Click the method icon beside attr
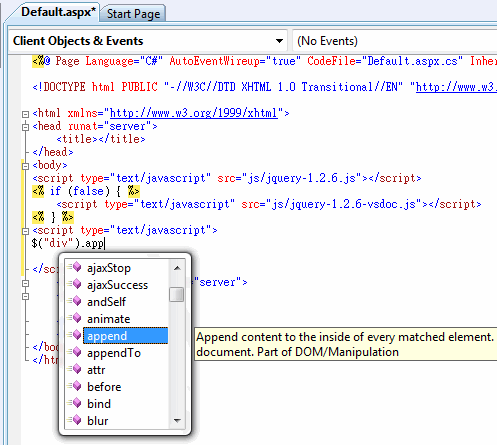The image size is (497, 445). tap(74, 369)
